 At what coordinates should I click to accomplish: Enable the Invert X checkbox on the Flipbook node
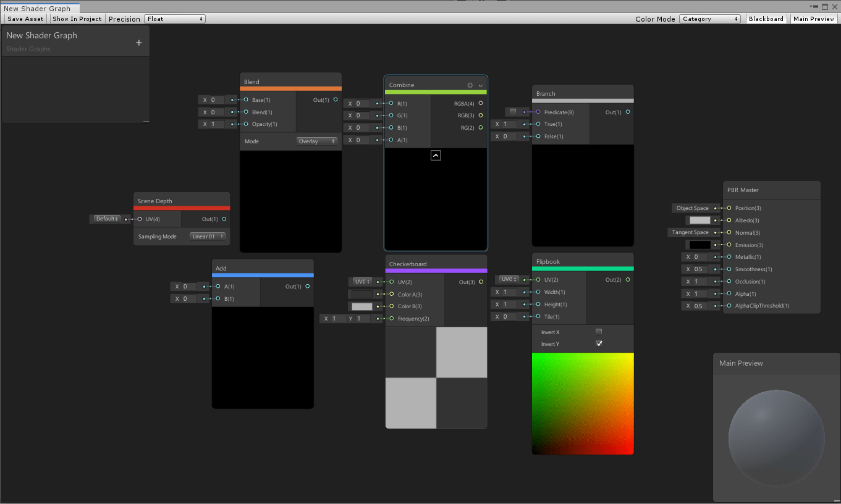(598, 332)
